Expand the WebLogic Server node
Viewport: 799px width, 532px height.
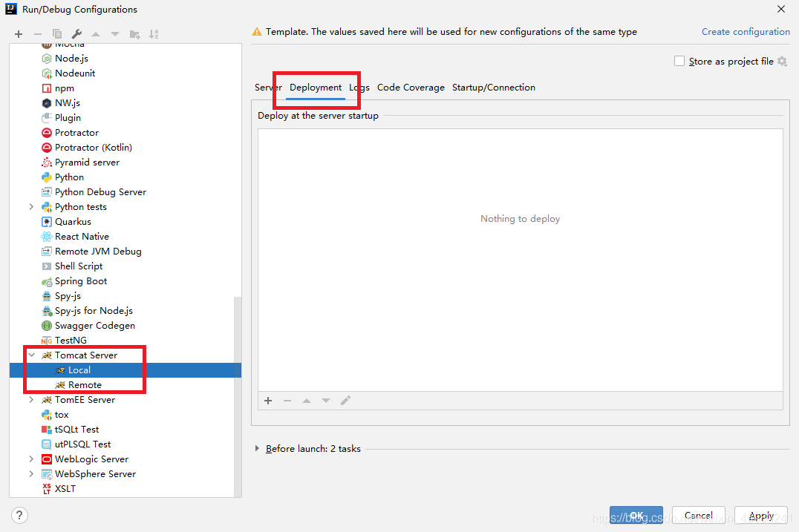[31, 459]
